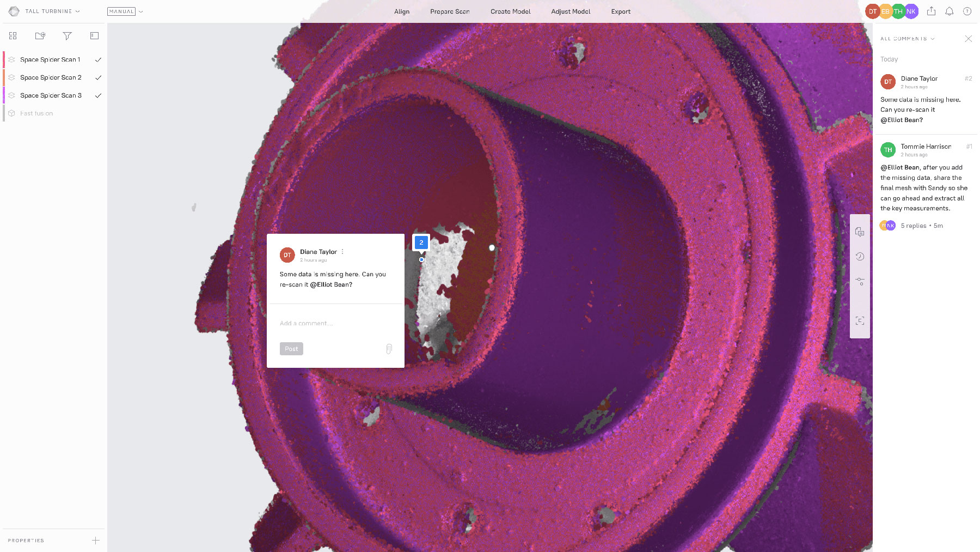Image resolution: width=980 pixels, height=552 pixels.
Task: Select Space Spider Scan 1
Action: [54, 59]
